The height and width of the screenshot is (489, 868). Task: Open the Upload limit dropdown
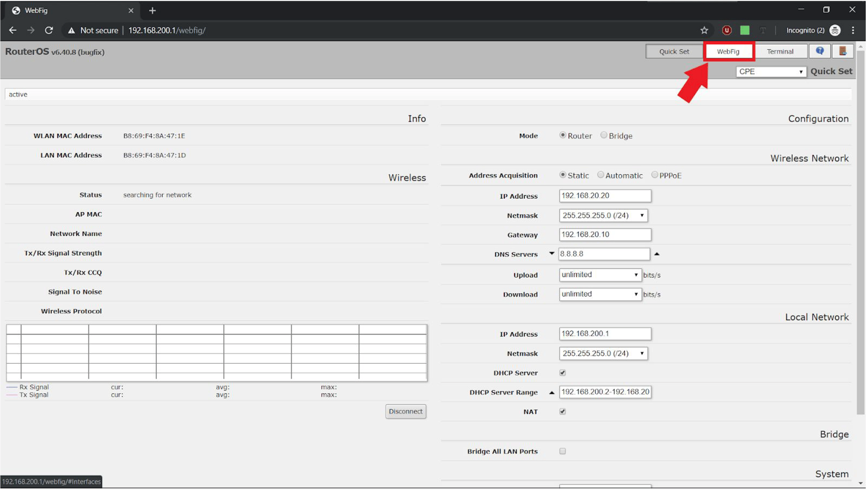coord(600,274)
